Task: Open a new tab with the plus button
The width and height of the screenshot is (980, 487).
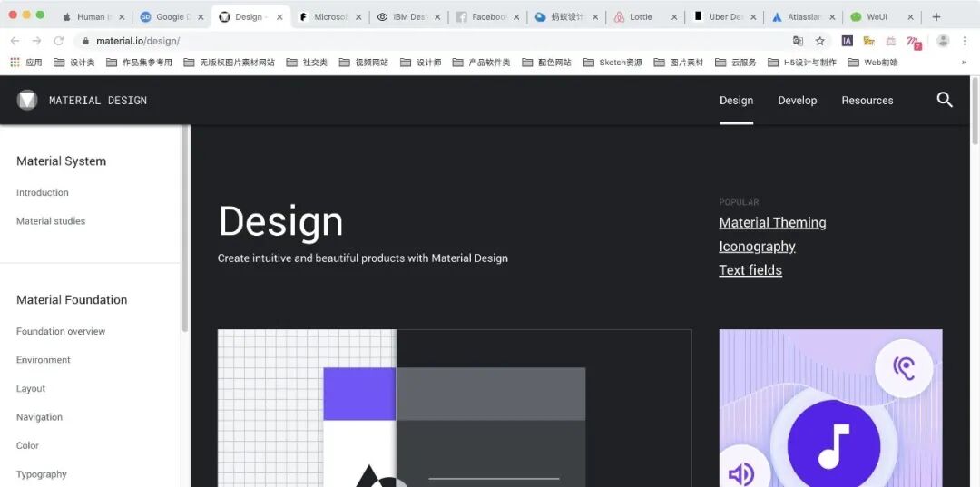Action: tap(936, 17)
